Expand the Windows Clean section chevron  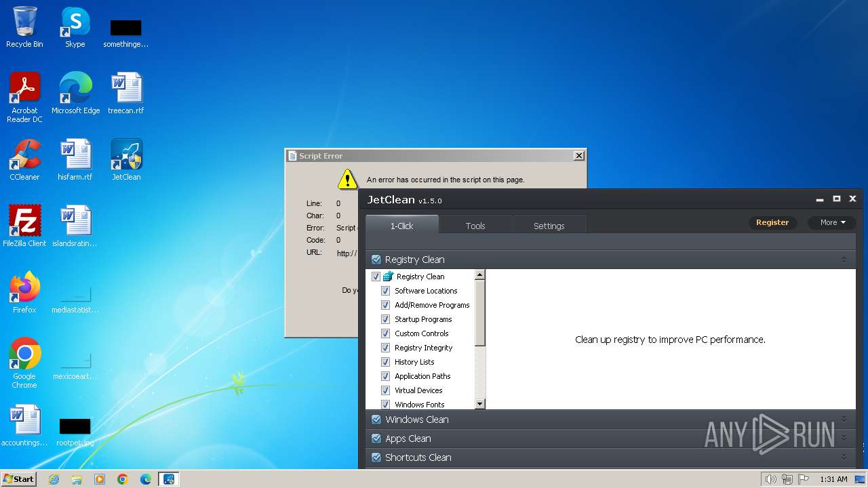click(844, 419)
